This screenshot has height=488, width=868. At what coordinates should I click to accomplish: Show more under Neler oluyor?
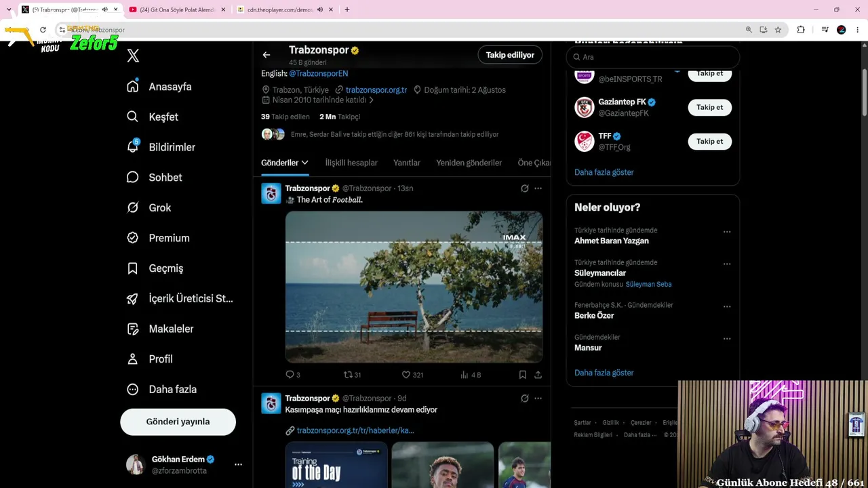point(604,373)
